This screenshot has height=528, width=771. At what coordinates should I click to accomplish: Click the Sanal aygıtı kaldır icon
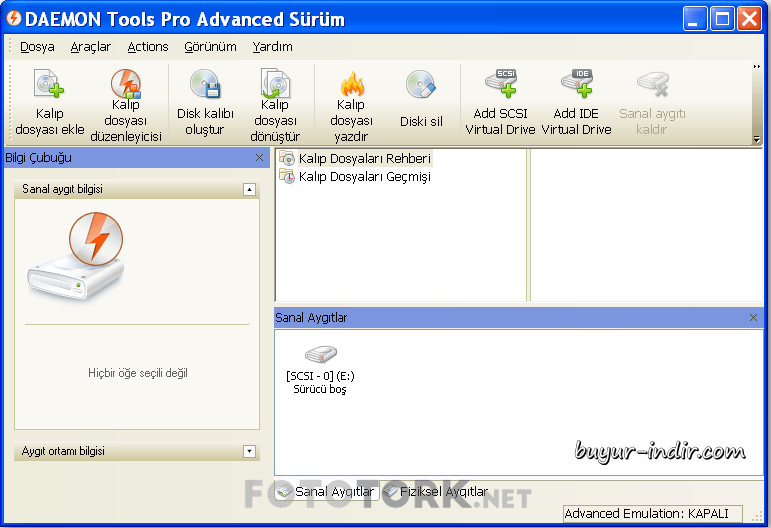point(652,84)
